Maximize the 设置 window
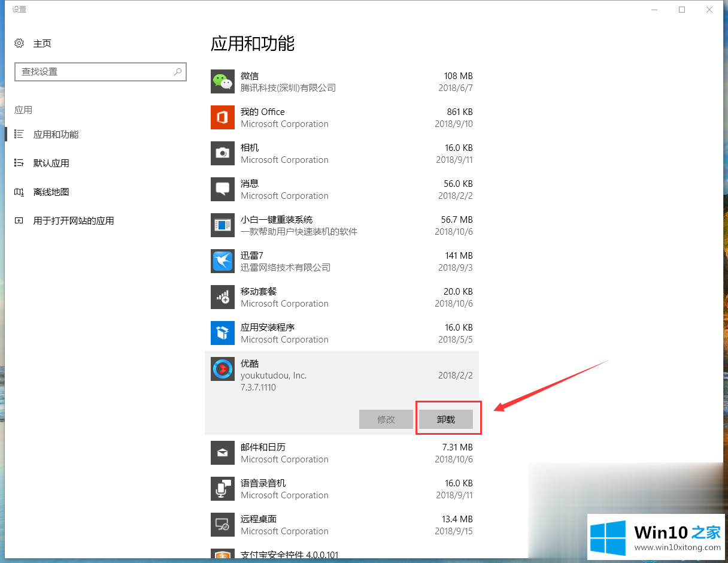This screenshot has width=728, height=563. tap(682, 10)
